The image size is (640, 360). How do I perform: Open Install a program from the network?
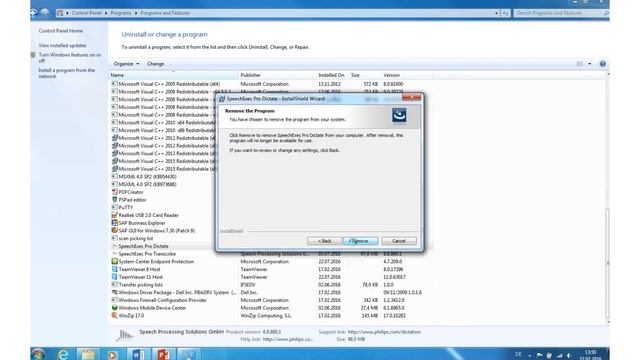tap(67, 73)
